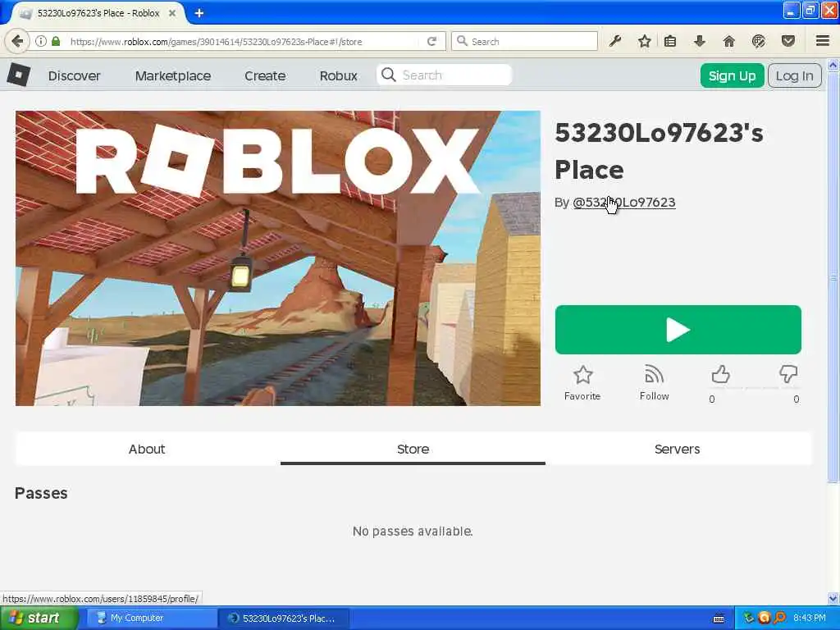
Task: Click the 'No passes available.' text
Action: tap(413, 531)
